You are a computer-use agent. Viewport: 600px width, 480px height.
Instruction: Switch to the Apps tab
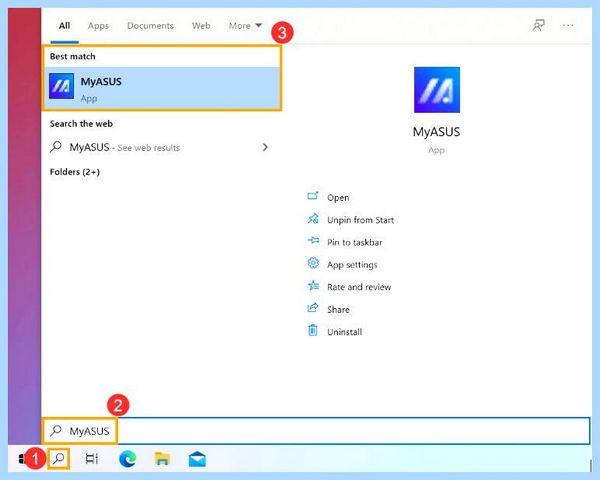[x=98, y=26]
